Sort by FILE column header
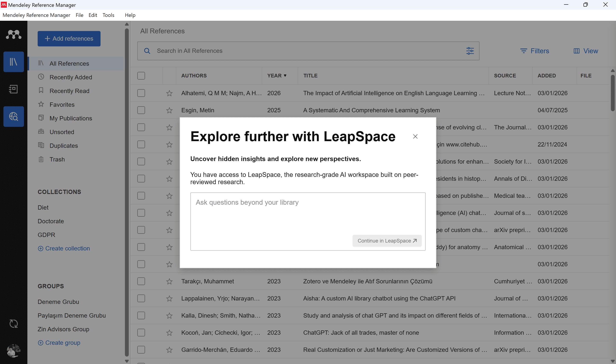616x364 pixels. [x=586, y=75]
